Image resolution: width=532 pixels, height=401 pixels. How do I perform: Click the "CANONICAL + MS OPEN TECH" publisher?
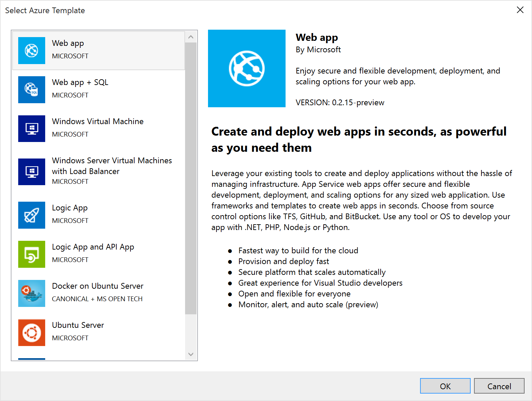coord(97,299)
